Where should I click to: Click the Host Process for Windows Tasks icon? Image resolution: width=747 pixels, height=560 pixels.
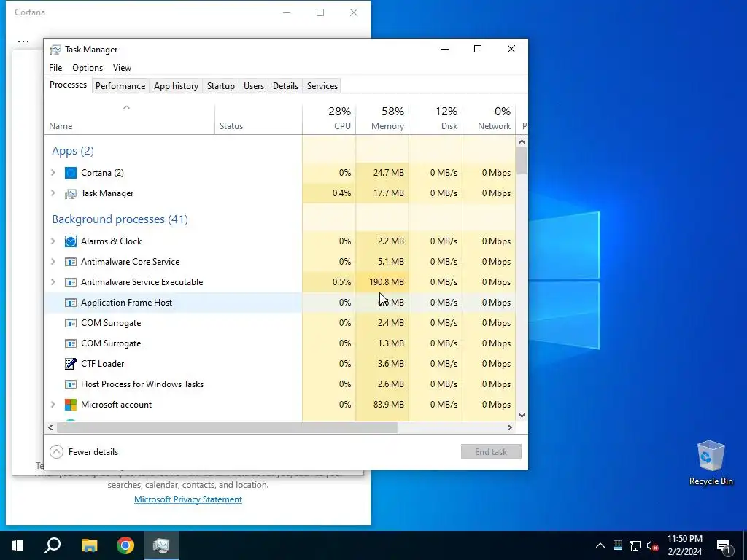click(x=71, y=384)
